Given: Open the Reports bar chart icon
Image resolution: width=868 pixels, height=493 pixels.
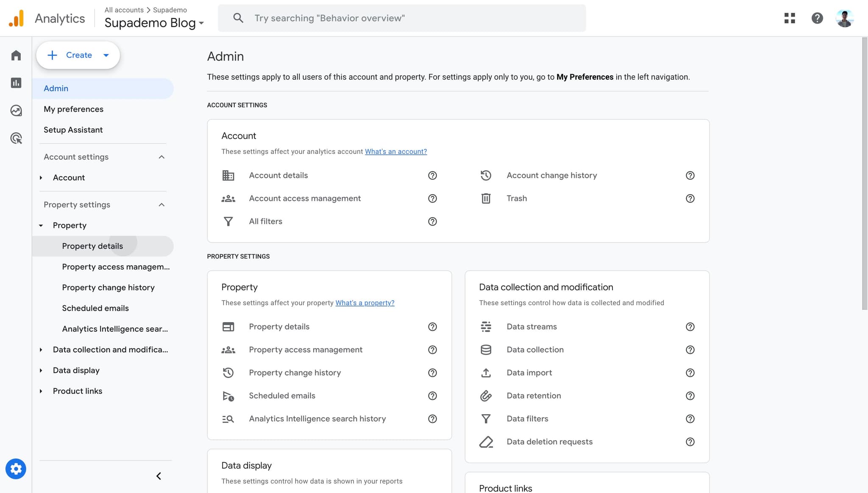Looking at the screenshot, I should pos(16,83).
